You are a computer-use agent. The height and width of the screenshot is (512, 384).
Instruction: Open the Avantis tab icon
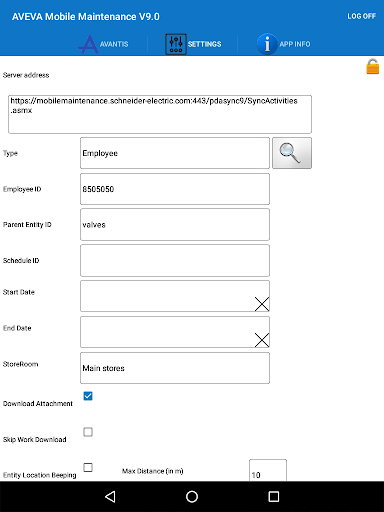coord(88,44)
